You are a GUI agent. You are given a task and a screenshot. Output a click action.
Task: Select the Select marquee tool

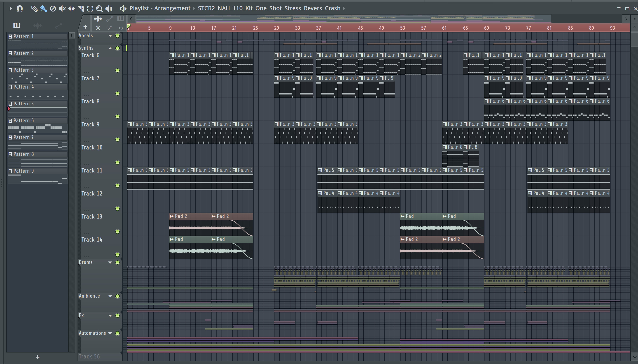coord(90,9)
